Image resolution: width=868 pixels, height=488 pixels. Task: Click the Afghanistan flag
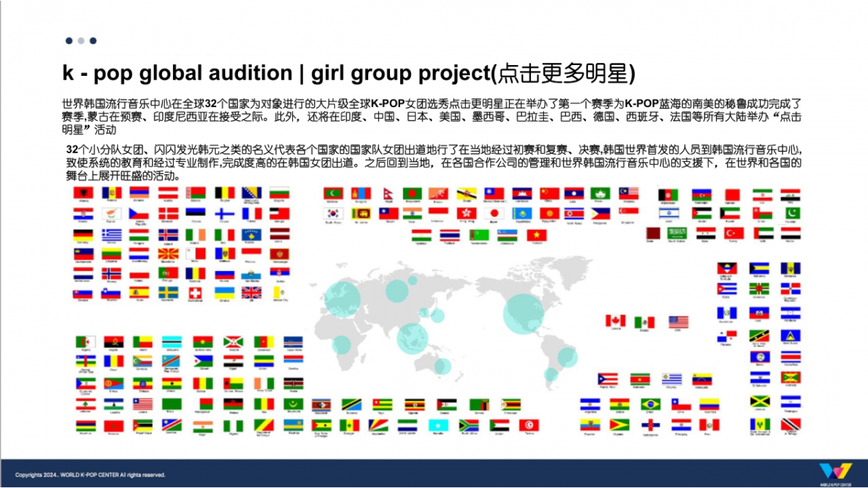669,194
